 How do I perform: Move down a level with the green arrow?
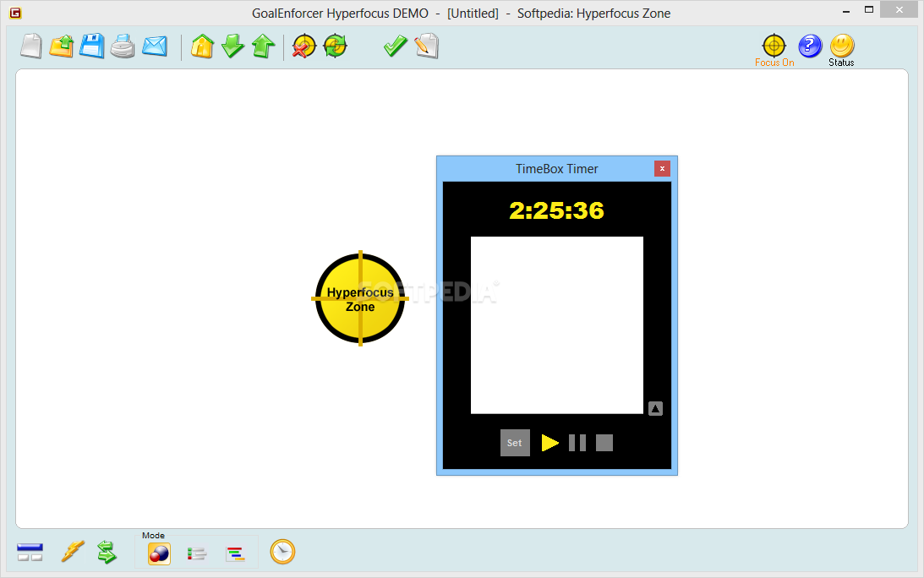(232, 46)
